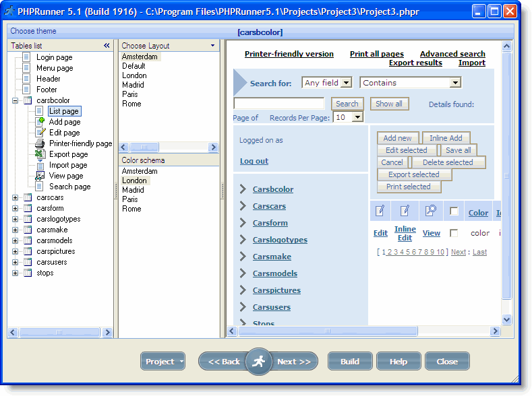Click the search text input field

279,103
